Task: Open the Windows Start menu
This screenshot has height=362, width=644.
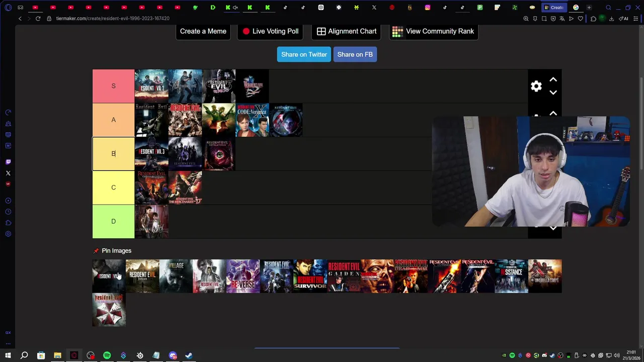Action: pyautogui.click(x=8, y=355)
